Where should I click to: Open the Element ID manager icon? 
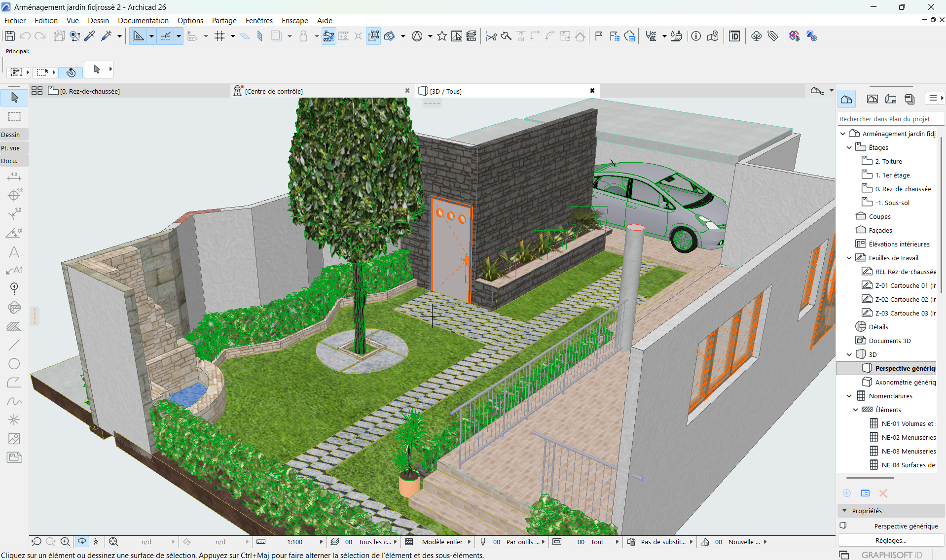734,36
